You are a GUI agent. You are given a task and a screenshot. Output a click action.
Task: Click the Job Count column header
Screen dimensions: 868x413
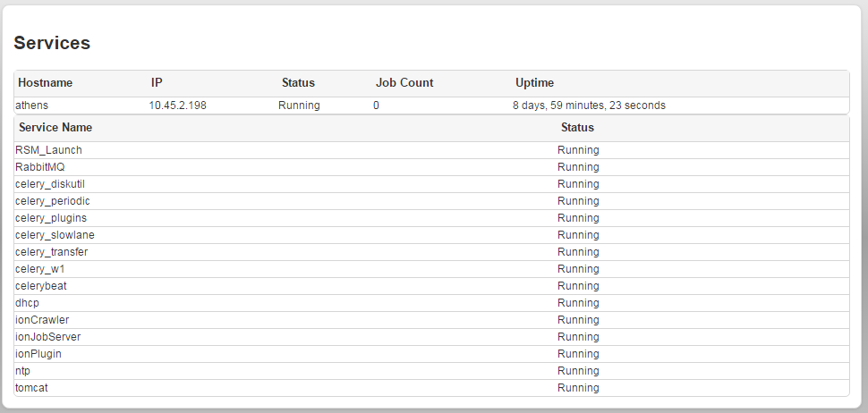click(404, 83)
